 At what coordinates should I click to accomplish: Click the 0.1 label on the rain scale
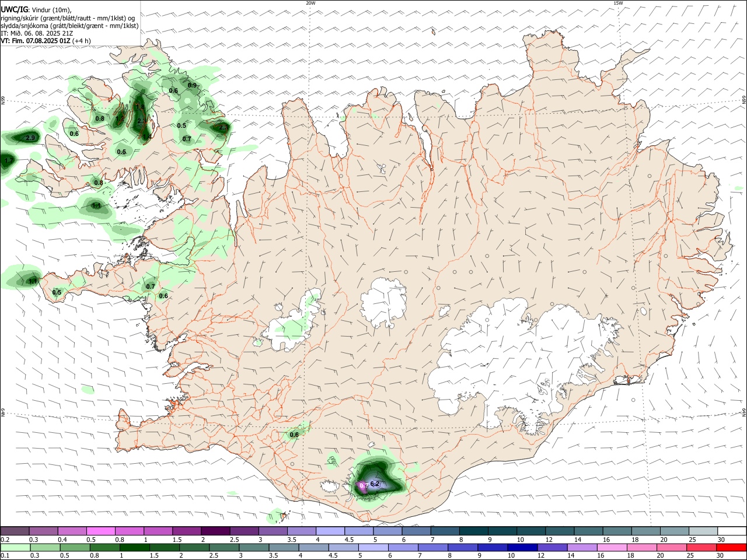click(5, 555)
